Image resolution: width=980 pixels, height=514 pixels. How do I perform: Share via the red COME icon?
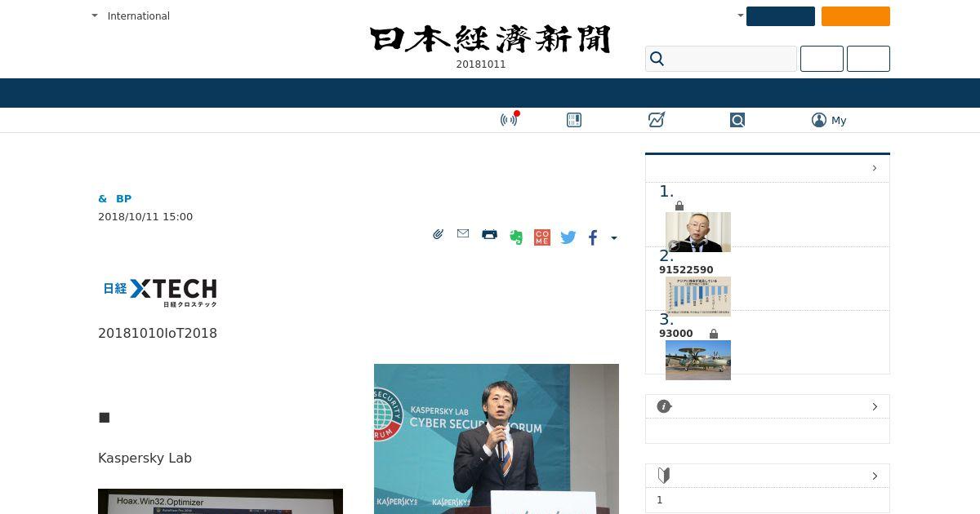(x=541, y=237)
